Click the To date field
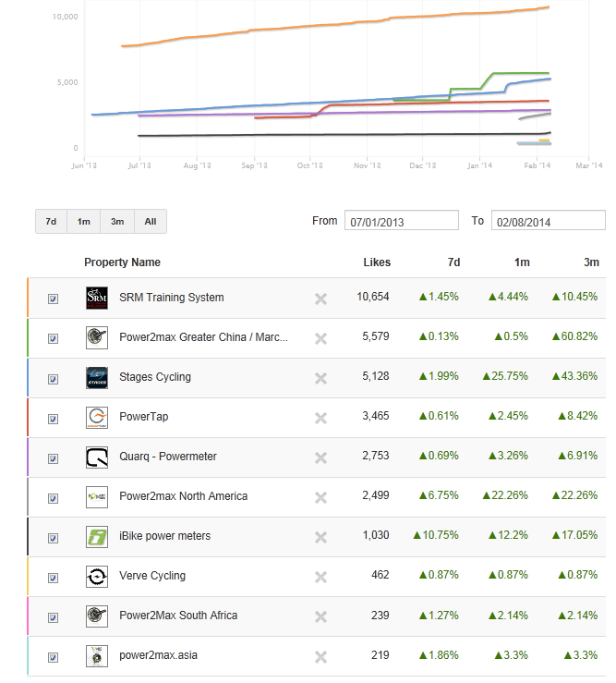Screen dimensions: 616x683 (x=548, y=220)
